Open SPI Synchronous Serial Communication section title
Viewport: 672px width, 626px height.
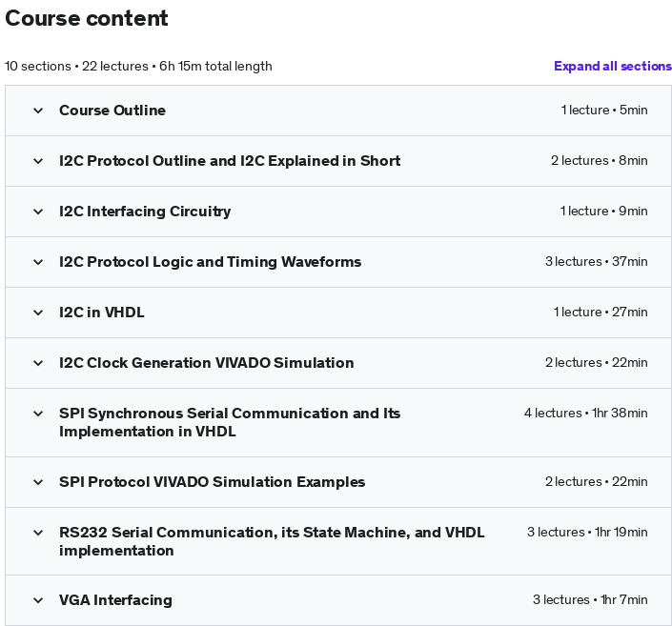pyautogui.click(x=230, y=422)
